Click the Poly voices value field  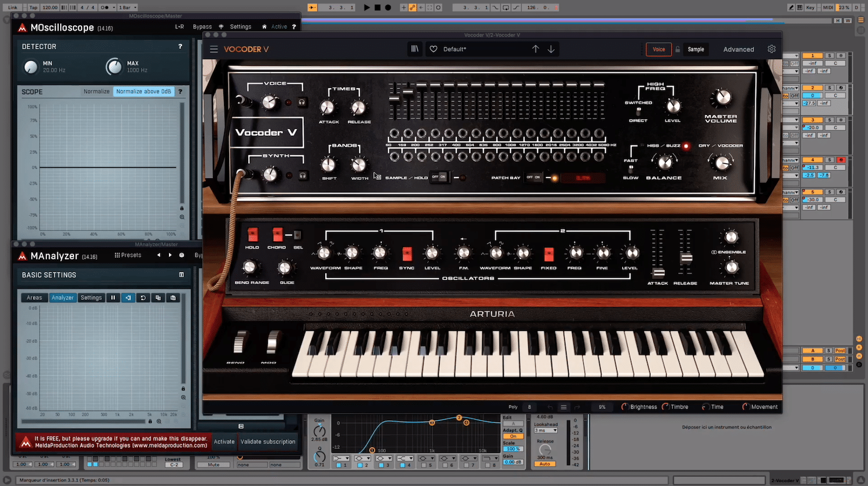tap(529, 407)
